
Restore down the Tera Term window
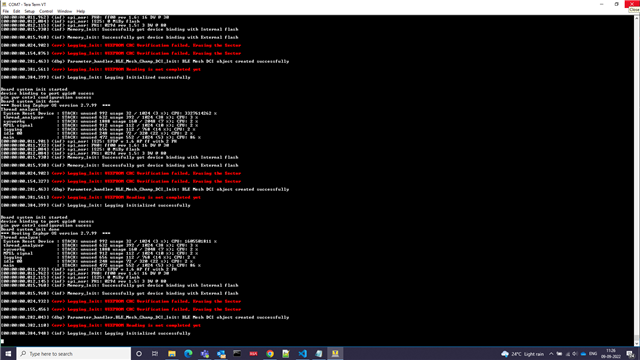(x=616, y=4)
